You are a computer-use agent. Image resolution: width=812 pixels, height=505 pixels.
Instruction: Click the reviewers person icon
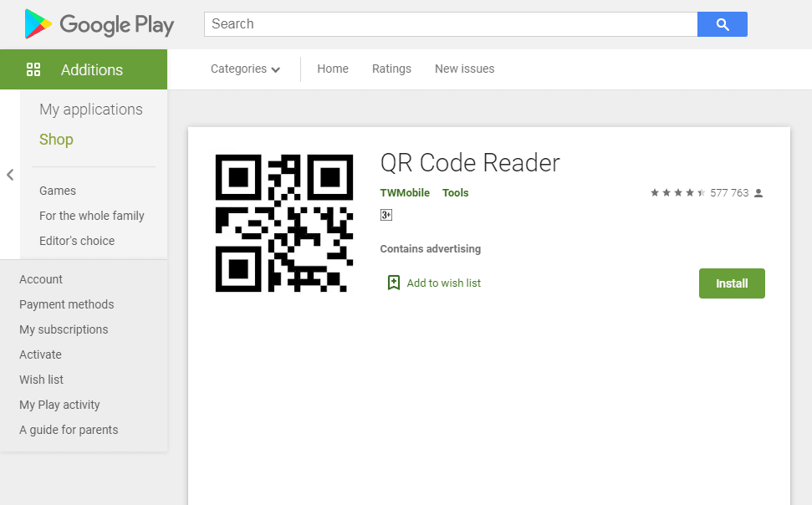tap(758, 193)
